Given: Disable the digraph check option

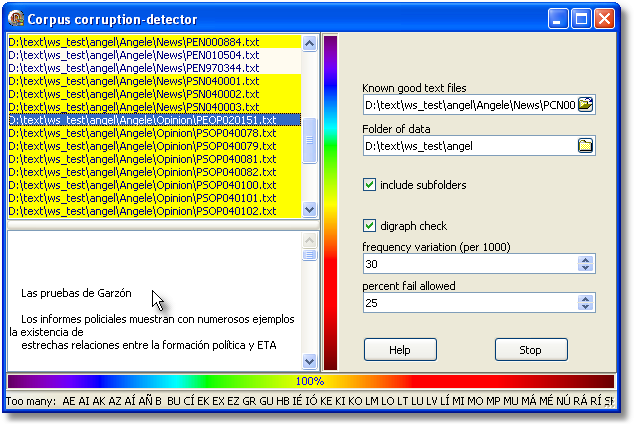Looking at the screenshot, I should 370,226.
